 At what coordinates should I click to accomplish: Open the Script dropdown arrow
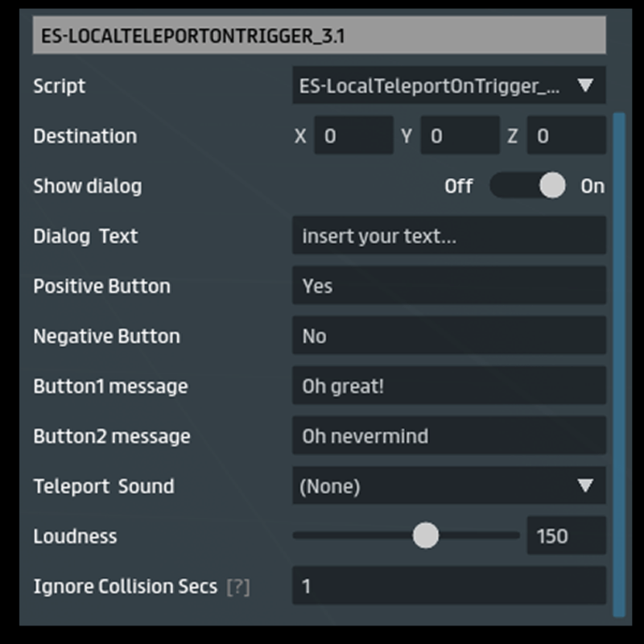585,86
